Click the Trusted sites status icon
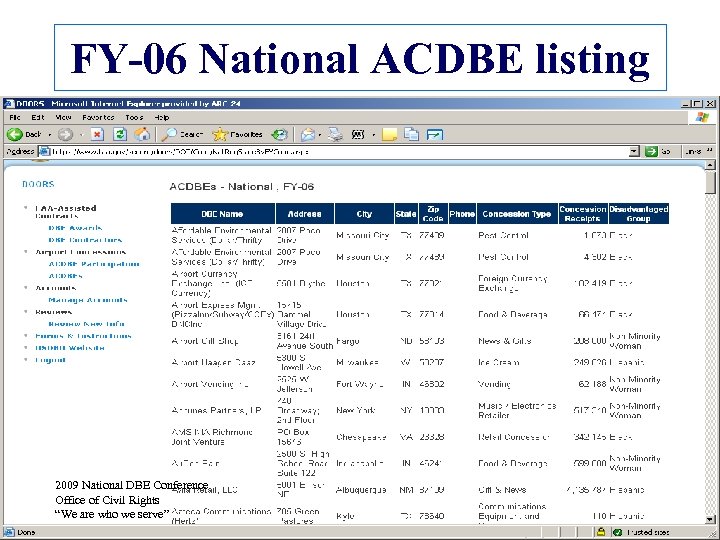The image size is (720, 540). click(x=618, y=532)
